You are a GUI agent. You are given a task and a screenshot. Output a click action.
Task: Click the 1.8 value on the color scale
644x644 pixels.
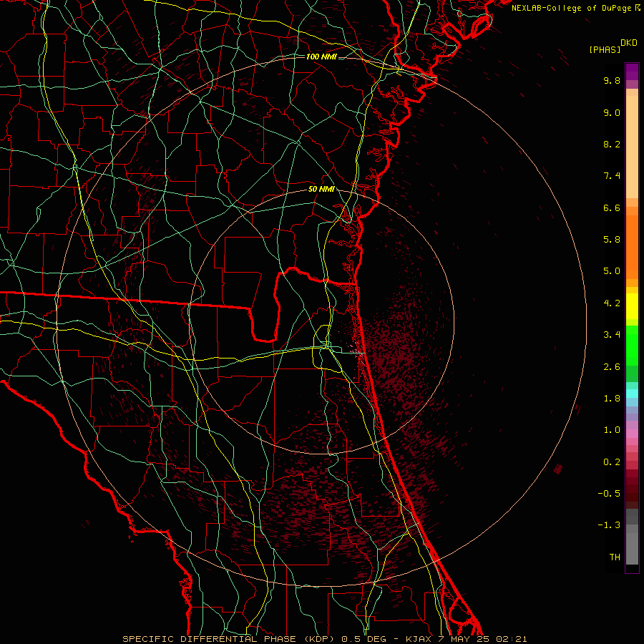coord(612,399)
